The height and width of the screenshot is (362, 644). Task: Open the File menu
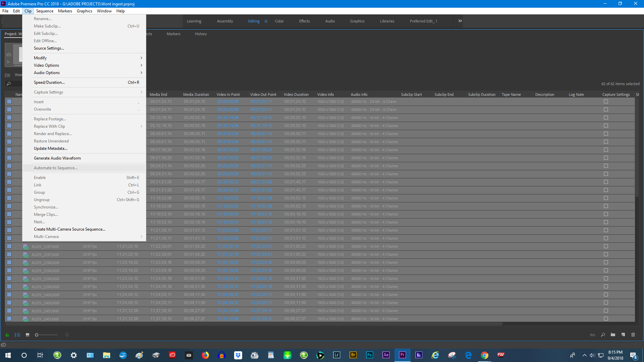pyautogui.click(x=5, y=11)
